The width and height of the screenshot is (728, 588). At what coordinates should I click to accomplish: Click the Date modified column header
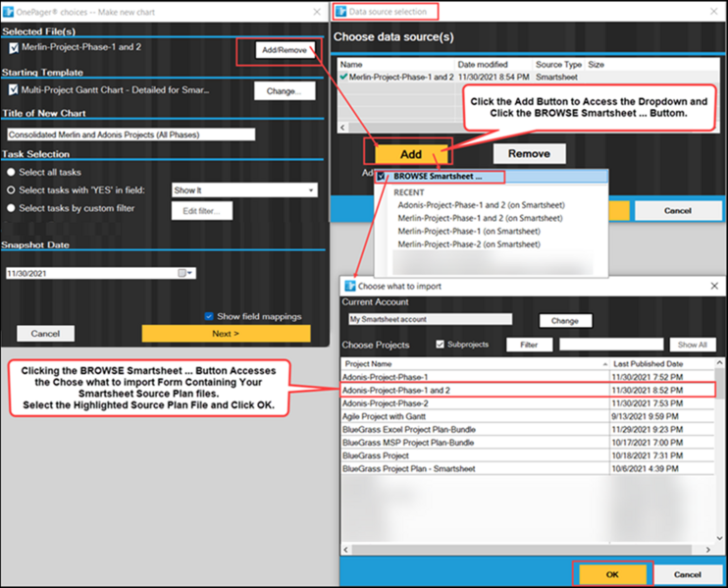(494, 65)
